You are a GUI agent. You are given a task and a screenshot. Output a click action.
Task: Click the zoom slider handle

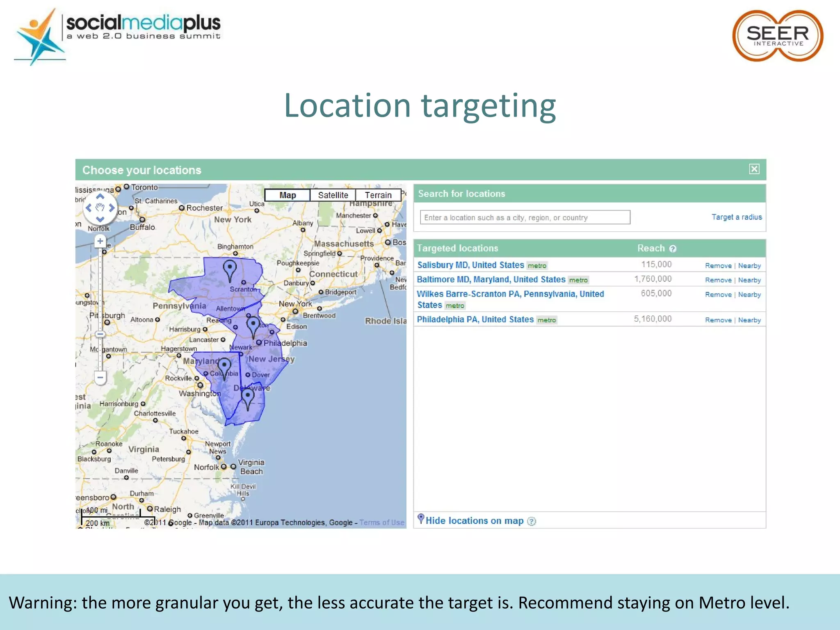(x=100, y=334)
